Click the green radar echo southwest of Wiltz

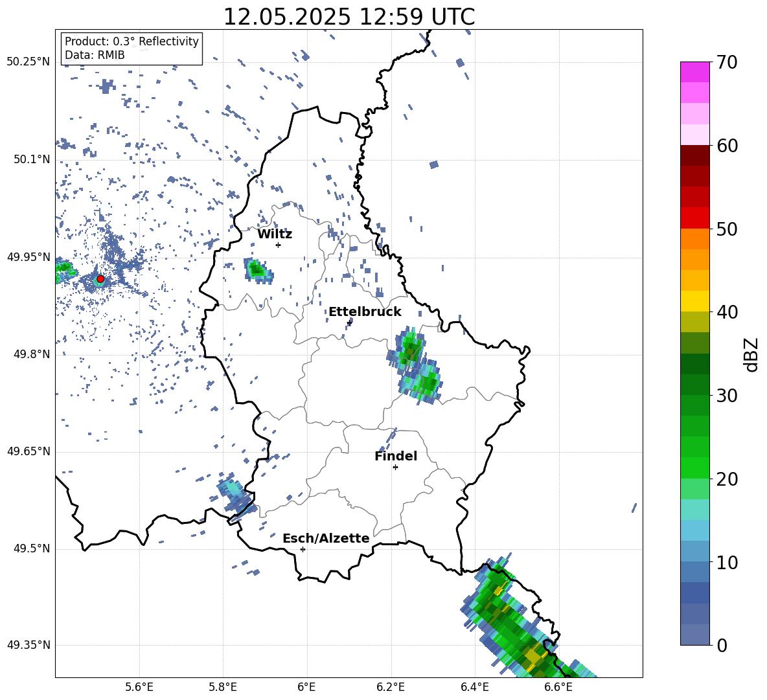click(x=257, y=270)
